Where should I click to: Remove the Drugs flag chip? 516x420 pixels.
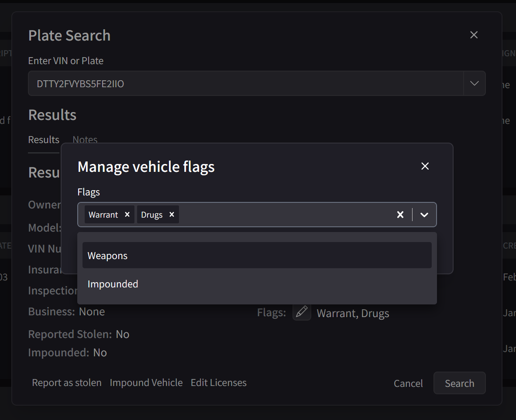coord(172,214)
